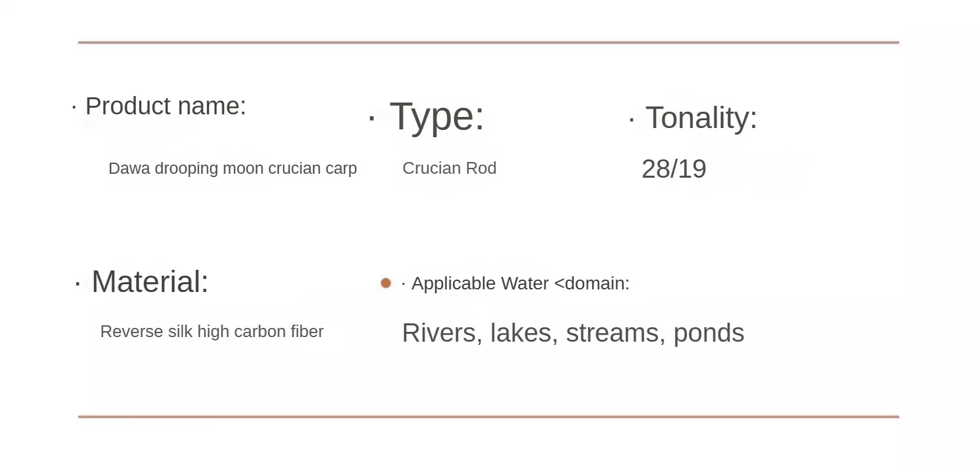This screenshot has height=471, width=980.
Task: Click "Dawa drooping moon crucian carp" text
Action: click(233, 169)
